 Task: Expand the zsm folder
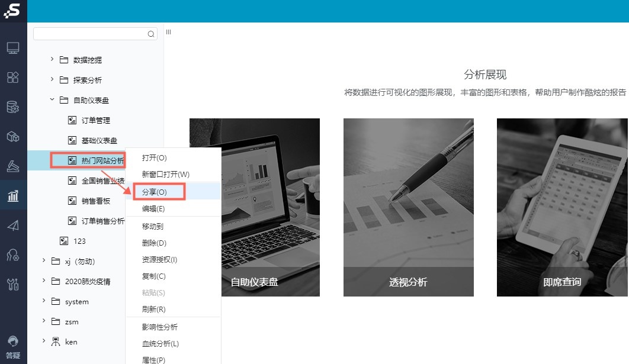point(44,321)
